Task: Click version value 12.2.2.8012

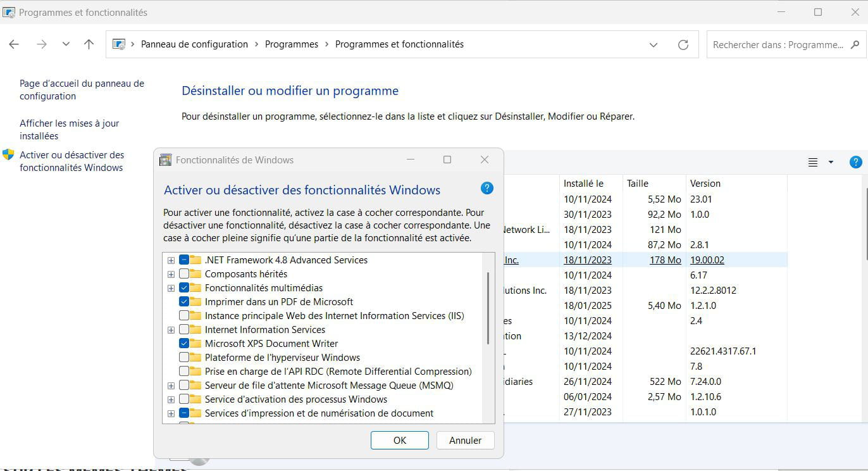Action: [714, 291]
